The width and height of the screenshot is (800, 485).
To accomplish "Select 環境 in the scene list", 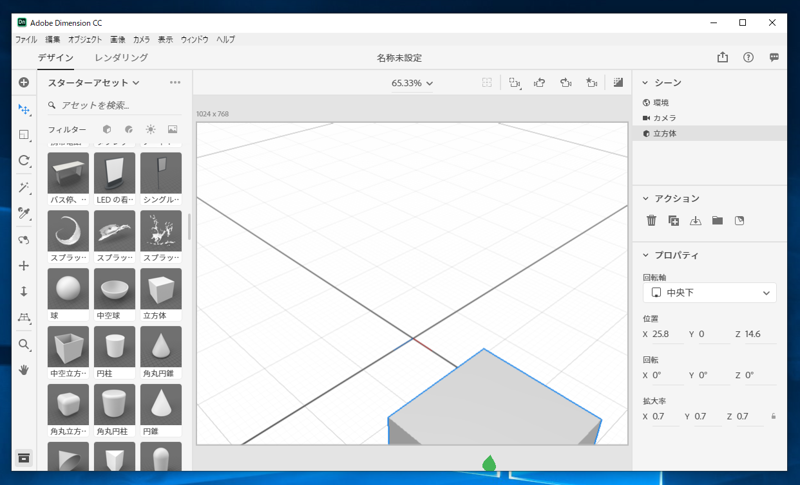I will pos(709,103).
